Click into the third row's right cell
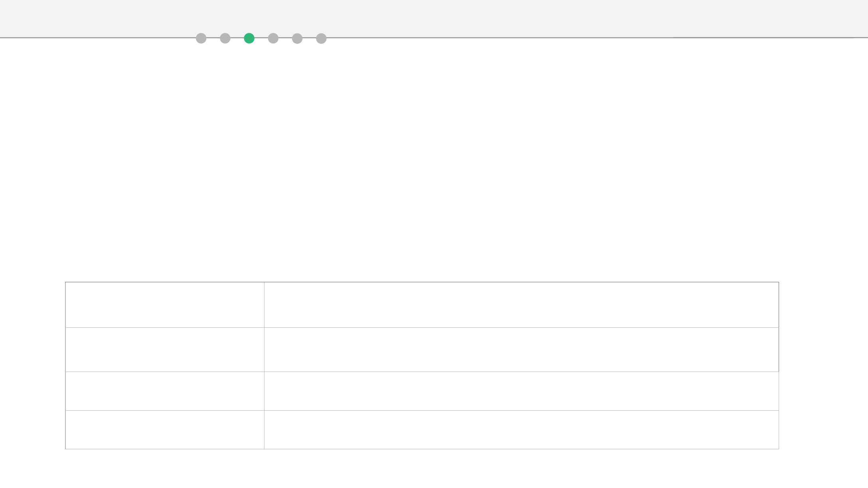This screenshot has width=868, height=488. click(521, 391)
